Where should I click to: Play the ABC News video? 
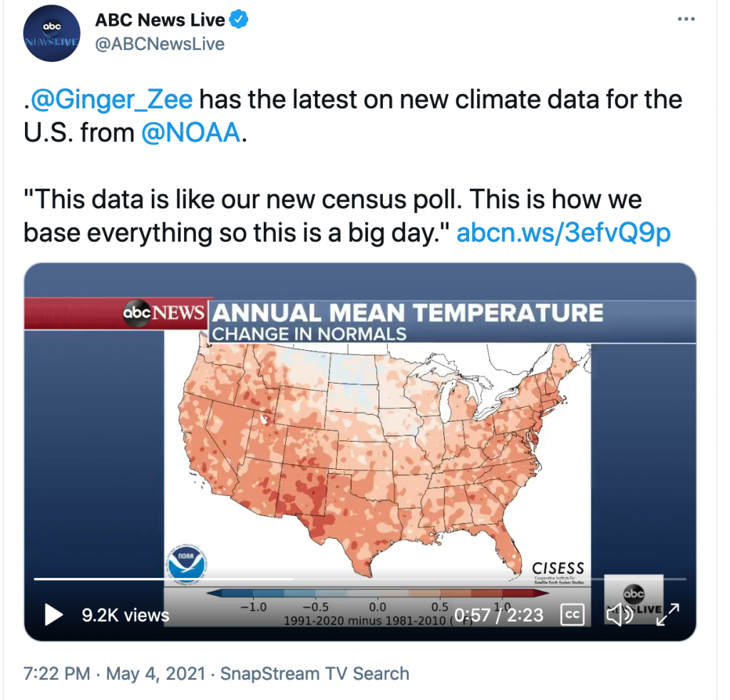(x=53, y=614)
